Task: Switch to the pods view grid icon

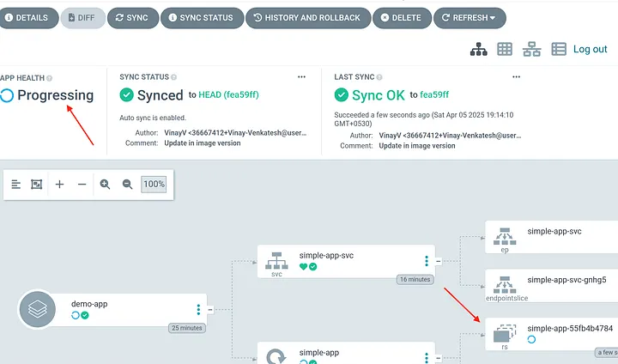Action: (x=505, y=50)
